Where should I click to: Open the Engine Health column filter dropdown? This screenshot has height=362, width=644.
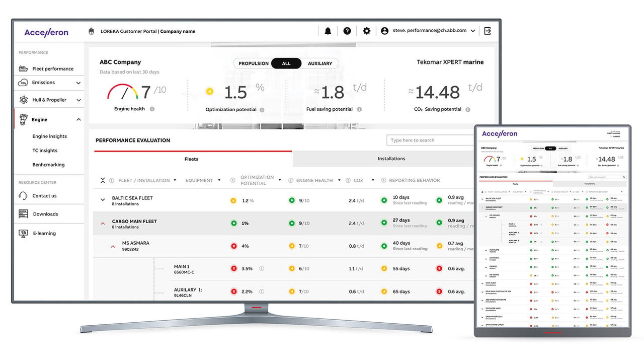point(339,180)
